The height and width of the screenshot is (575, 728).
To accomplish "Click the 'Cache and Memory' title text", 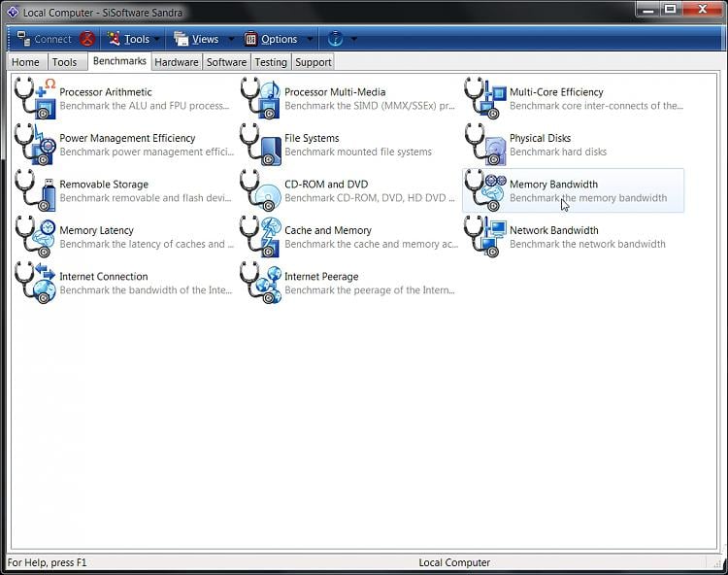I will click(x=328, y=230).
